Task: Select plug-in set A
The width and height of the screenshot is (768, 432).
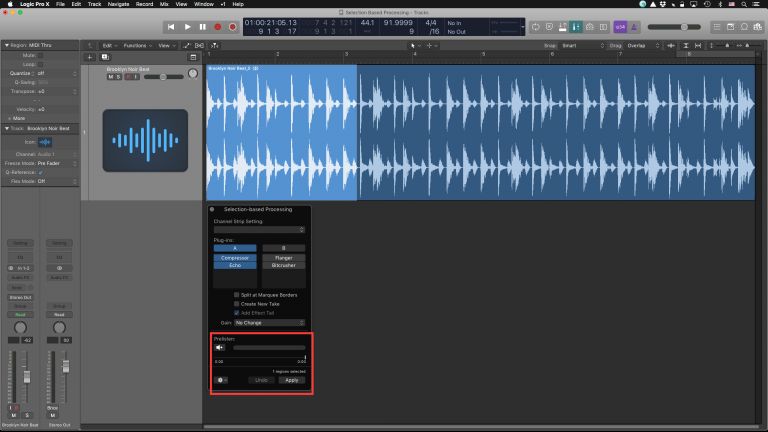Action: point(235,248)
